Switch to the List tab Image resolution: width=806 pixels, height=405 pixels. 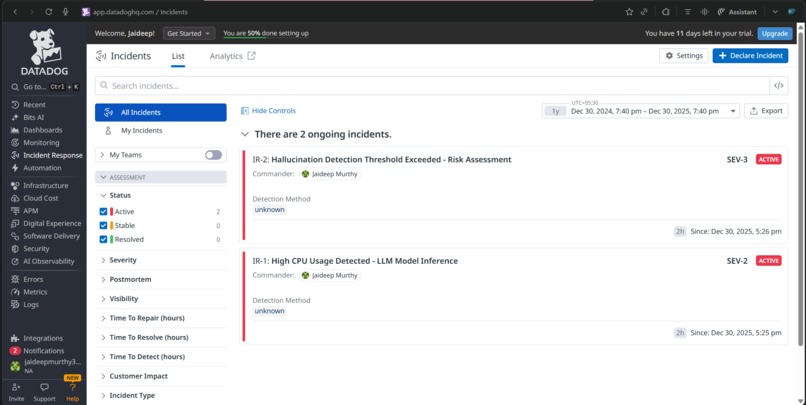coord(178,56)
